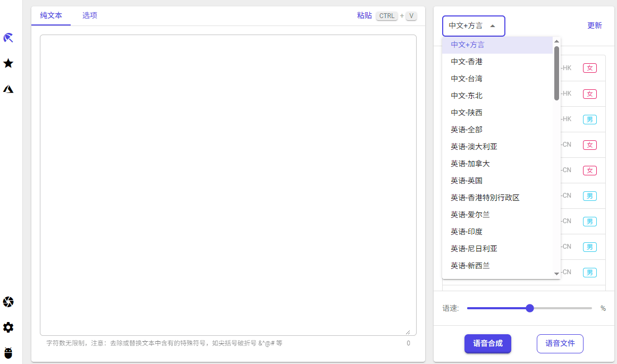
Task: Click the camera aperture icon in the sidebar
Action: 9,302
